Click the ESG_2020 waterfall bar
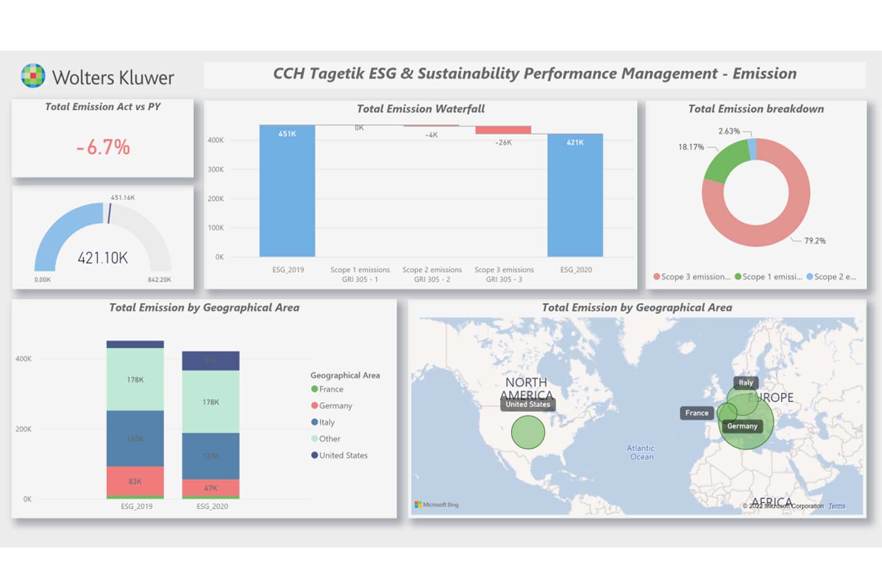 575,195
